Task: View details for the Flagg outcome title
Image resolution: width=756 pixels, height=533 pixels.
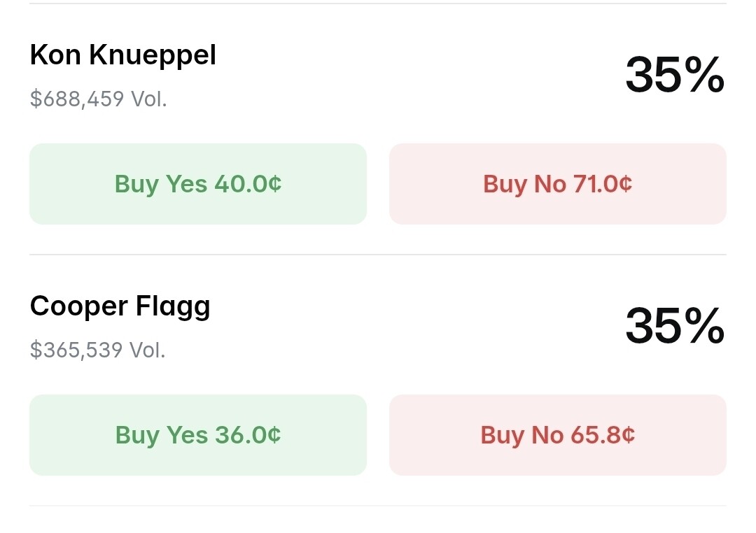Action: coord(120,306)
